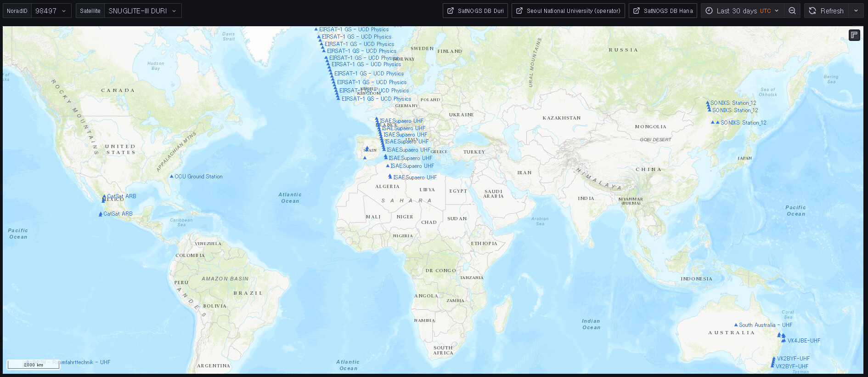Open Seoul National University (operator) link
This screenshot has height=377, width=868.
568,11
